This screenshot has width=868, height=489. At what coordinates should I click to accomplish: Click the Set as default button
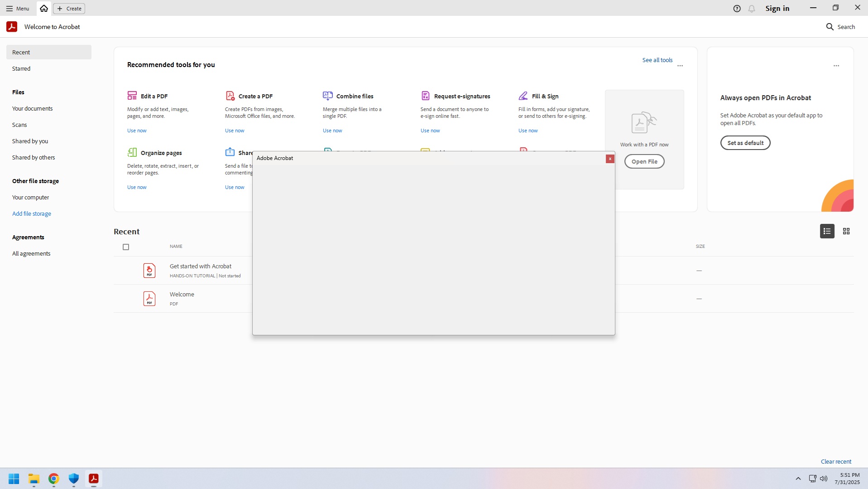coord(745,143)
